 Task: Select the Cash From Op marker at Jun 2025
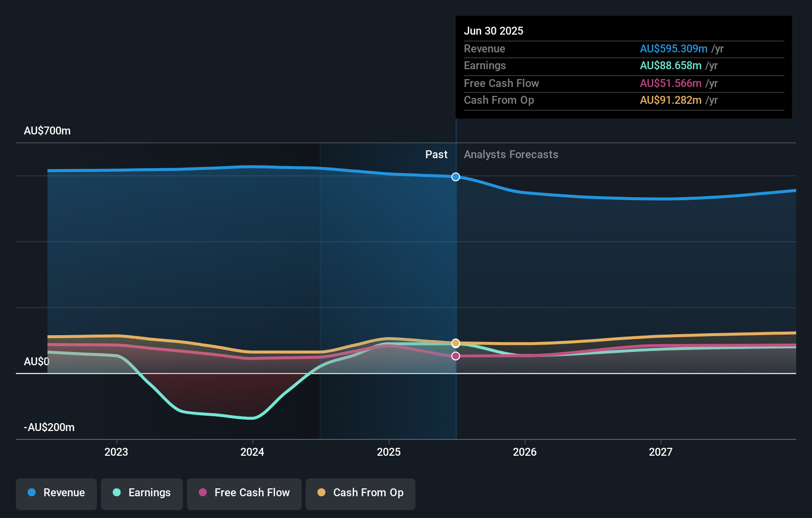pyautogui.click(x=455, y=343)
